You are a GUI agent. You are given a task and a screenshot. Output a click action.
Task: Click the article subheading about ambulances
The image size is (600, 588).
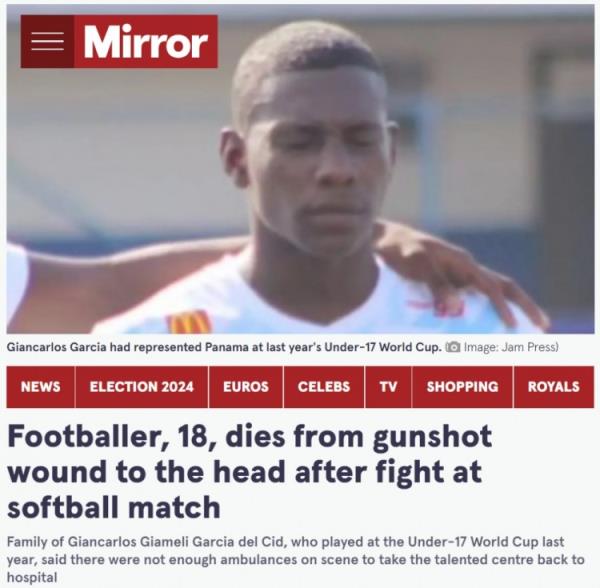(295, 559)
